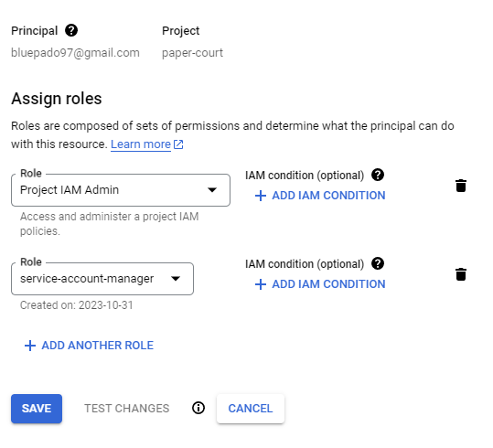The image size is (493, 448).
Task: Click the plus icon beside the second ADD IAM CONDITION
Action: [x=261, y=284]
